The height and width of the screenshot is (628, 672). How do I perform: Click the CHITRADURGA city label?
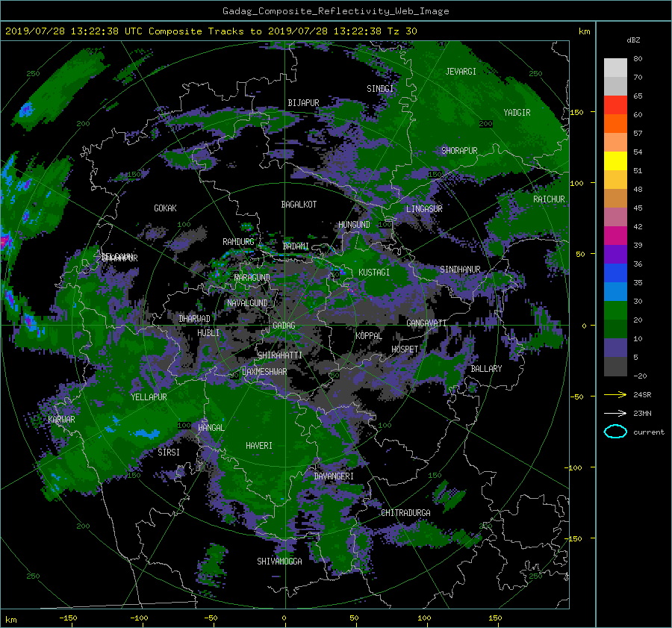point(406,513)
